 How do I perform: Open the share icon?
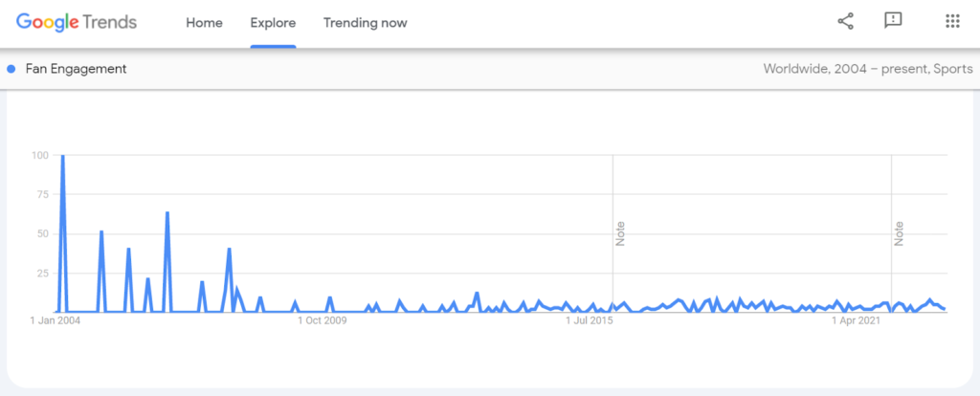click(845, 21)
